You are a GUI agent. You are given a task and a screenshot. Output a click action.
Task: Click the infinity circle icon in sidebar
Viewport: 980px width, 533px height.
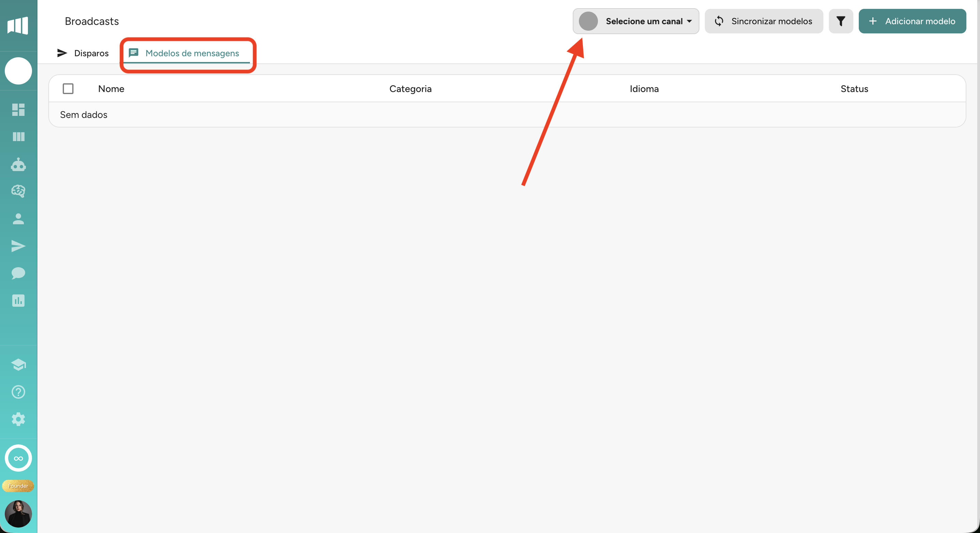[x=18, y=458]
